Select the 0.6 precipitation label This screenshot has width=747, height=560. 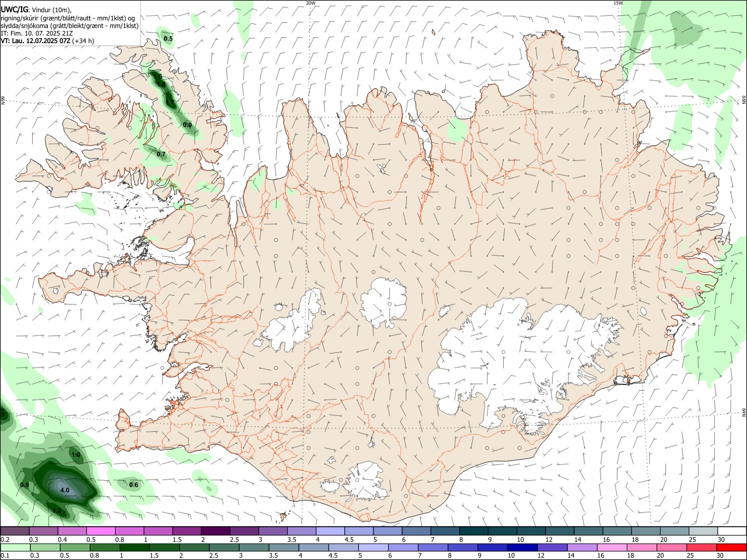[x=134, y=485]
